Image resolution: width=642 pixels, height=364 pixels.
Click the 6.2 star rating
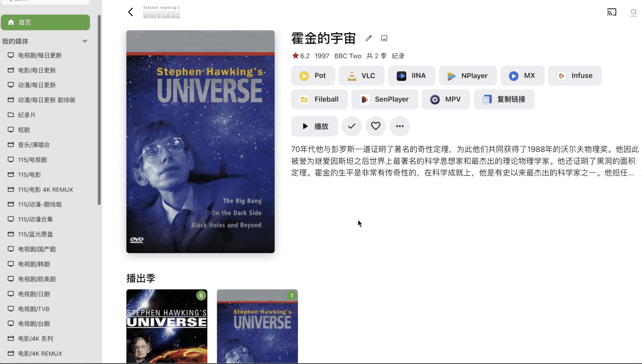click(301, 56)
